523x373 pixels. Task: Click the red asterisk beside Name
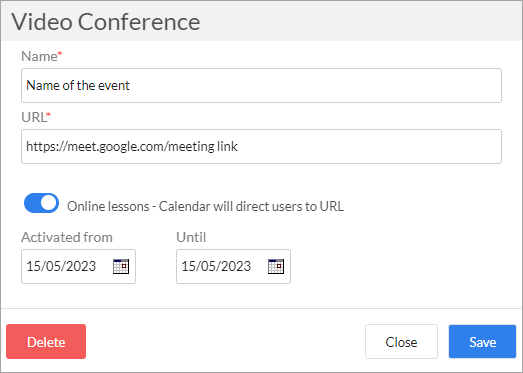pos(60,54)
